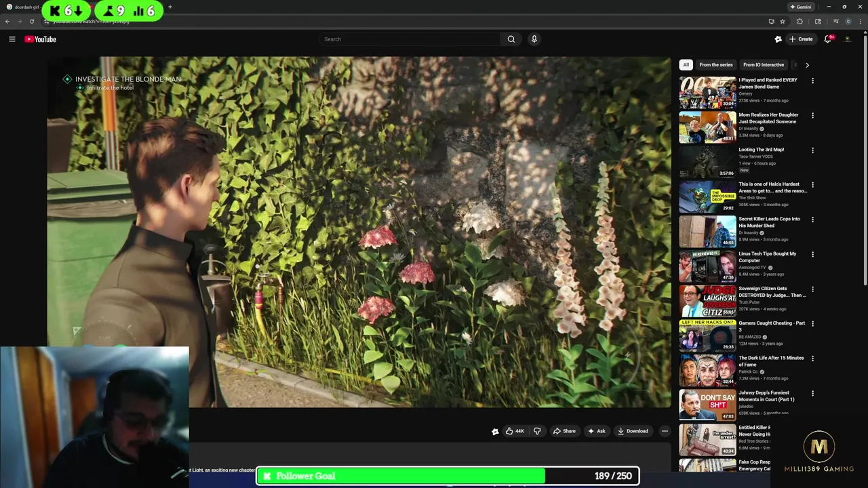Screen dimensions: 868x488
Task: Click channel name 'Truth Pulse'
Action: [x=749, y=302]
